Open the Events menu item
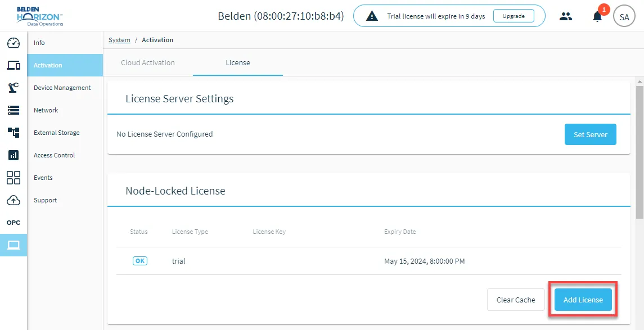The width and height of the screenshot is (644, 330). point(65,178)
